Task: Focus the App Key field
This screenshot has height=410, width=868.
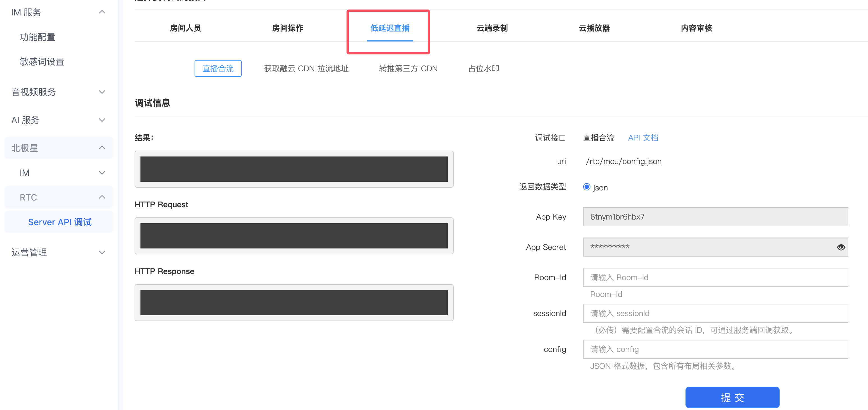Action: pos(715,217)
